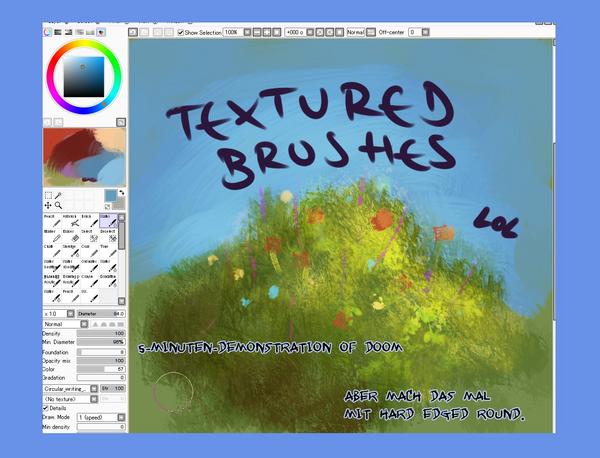Select the third brush edge shape

pyautogui.click(x=112, y=324)
